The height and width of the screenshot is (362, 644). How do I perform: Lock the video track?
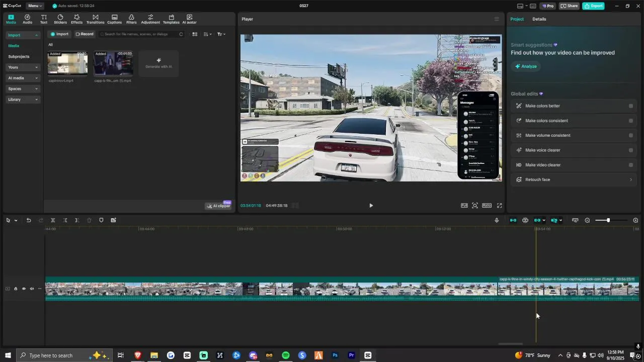[x=16, y=289]
